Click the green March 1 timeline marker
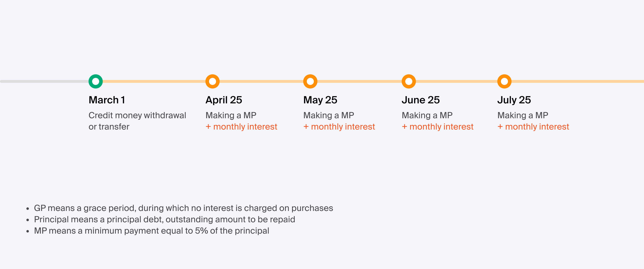Image resolution: width=644 pixels, height=269 pixels. [x=95, y=81]
